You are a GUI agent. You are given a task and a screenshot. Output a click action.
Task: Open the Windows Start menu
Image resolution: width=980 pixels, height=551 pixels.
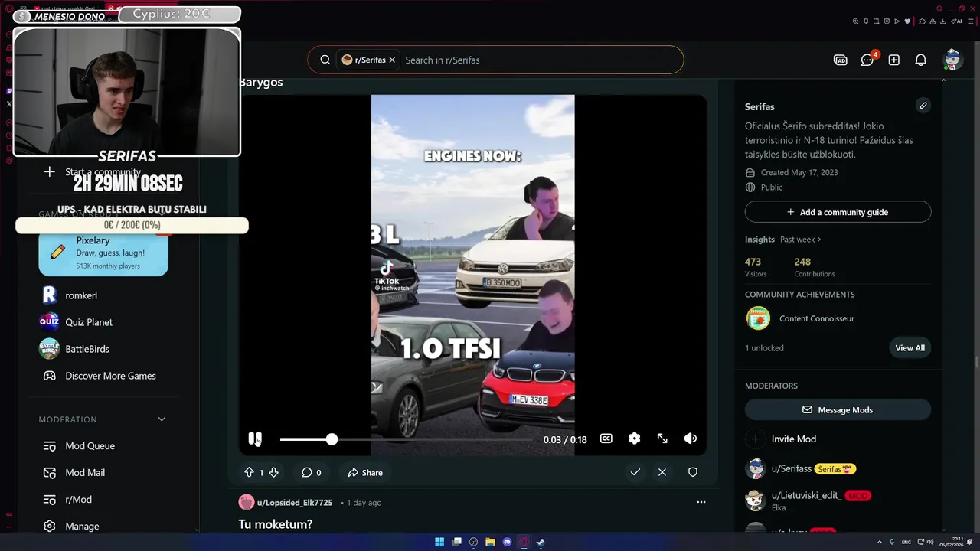(x=439, y=542)
